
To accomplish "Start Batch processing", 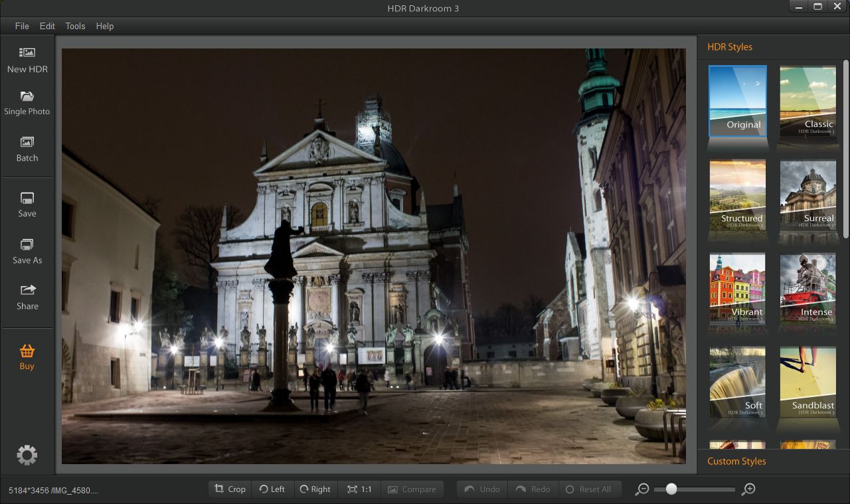I will pyautogui.click(x=27, y=148).
